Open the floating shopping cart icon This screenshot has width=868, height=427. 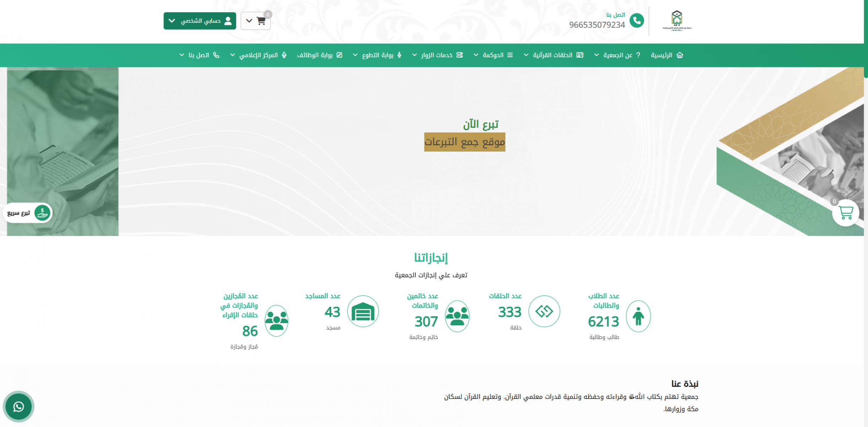(845, 213)
